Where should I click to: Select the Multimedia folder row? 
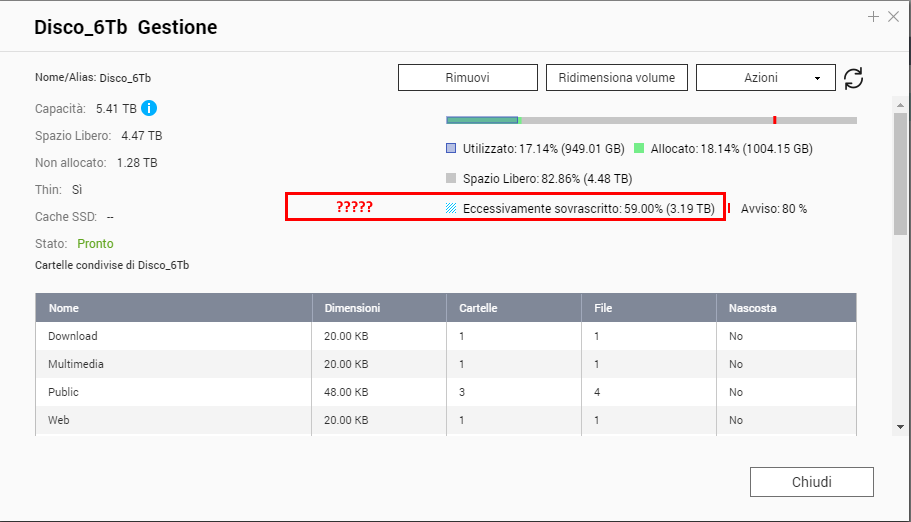coord(76,364)
